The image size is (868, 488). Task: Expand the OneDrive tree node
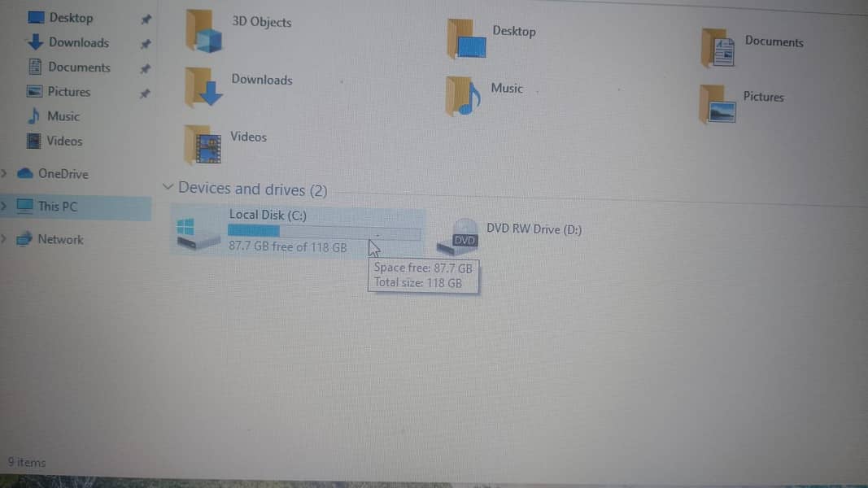point(4,174)
